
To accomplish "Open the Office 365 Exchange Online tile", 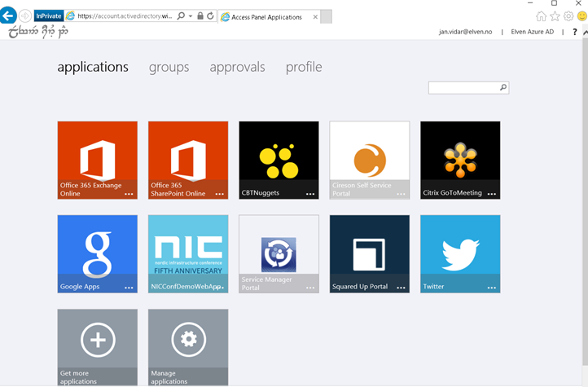I will 98,161.
